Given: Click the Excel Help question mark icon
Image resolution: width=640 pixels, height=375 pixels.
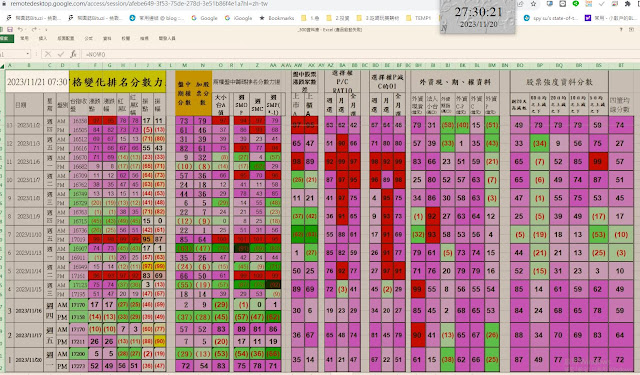Looking at the screenshot, I should click(x=621, y=29).
